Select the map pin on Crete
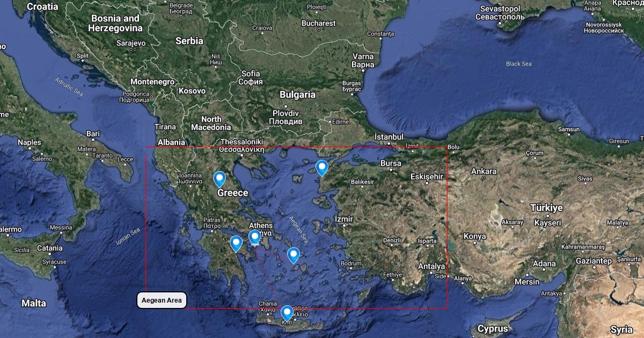The height and width of the screenshot is (338, 644). 287,312
